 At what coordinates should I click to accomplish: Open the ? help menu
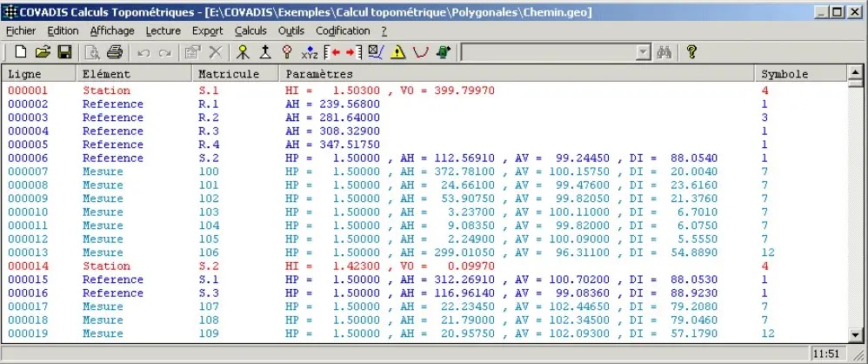tap(384, 31)
